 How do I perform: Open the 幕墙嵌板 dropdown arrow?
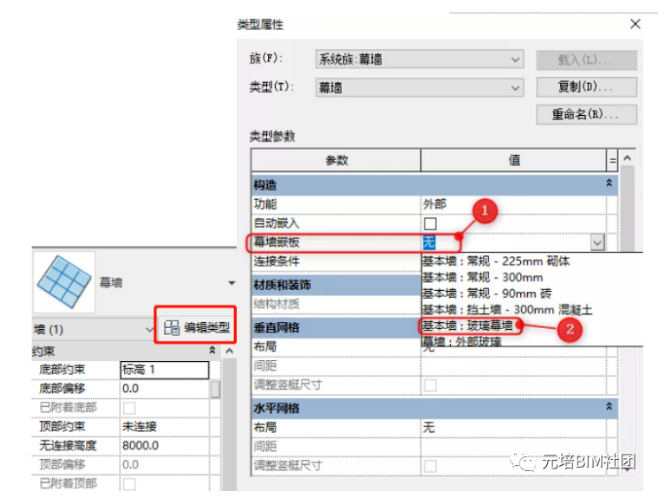click(x=597, y=243)
